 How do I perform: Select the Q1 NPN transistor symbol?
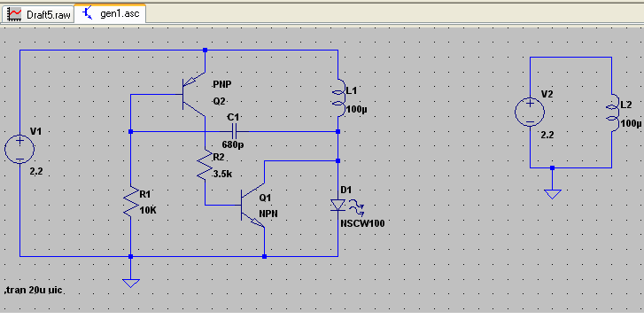pyautogui.click(x=252, y=205)
